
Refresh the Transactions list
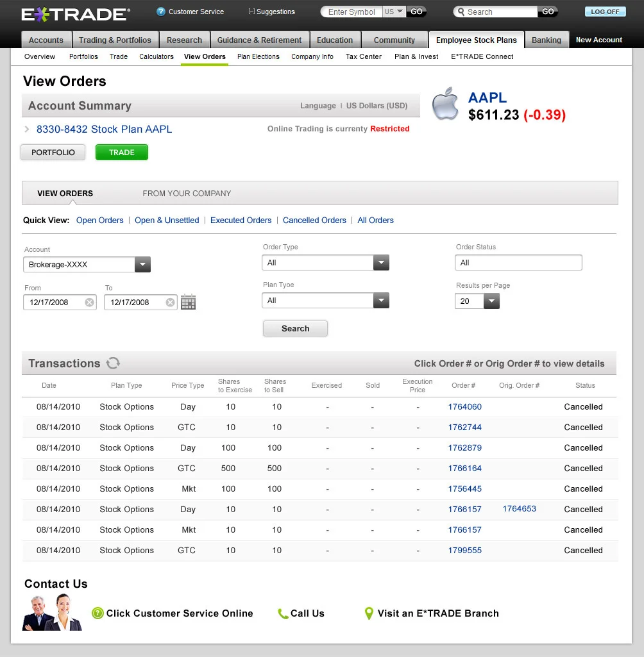pyautogui.click(x=113, y=363)
